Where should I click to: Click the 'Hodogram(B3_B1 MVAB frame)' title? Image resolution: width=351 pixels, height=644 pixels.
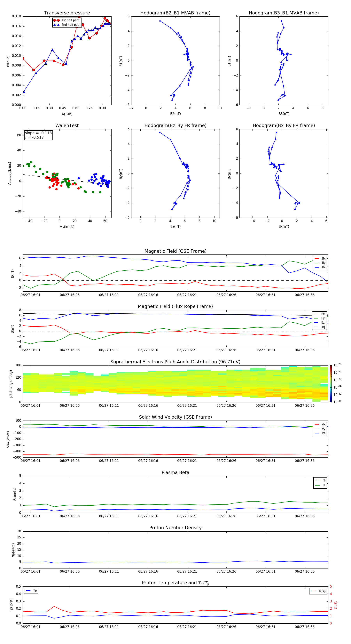pyautogui.click(x=284, y=13)
